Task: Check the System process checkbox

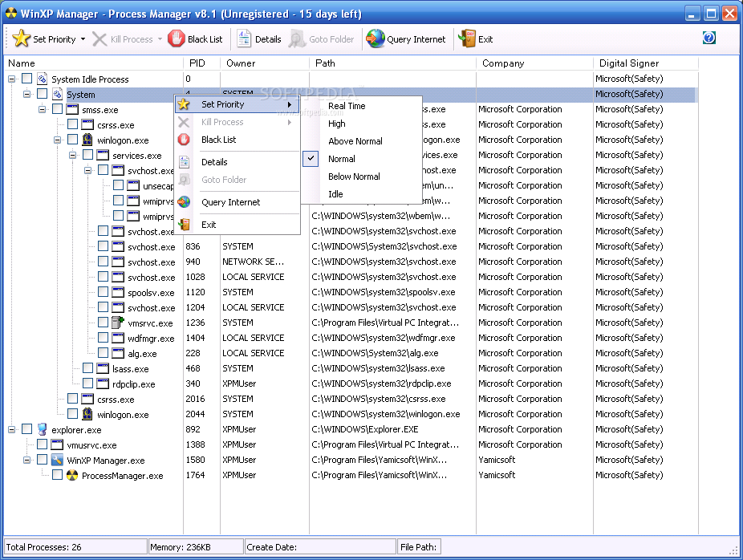Action: coord(43,94)
